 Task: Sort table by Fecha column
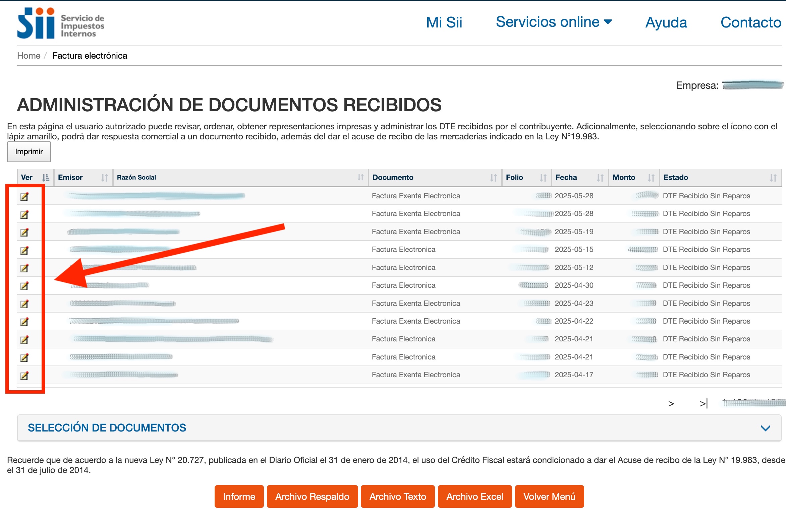pos(600,178)
